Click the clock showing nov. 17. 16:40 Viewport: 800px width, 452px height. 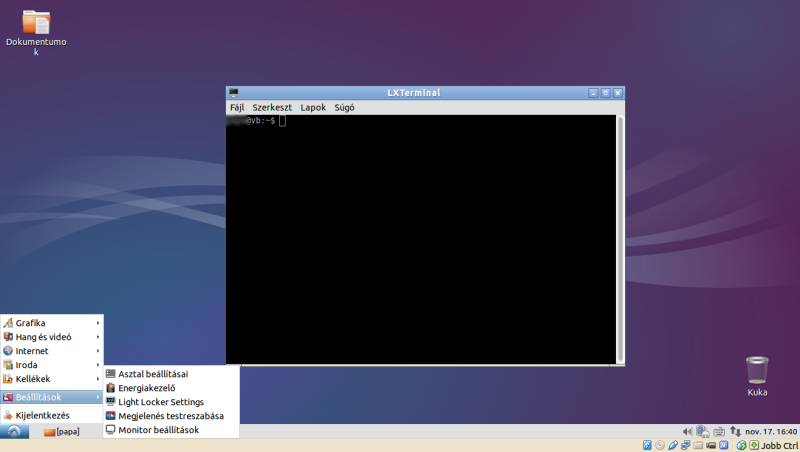[x=771, y=432]
